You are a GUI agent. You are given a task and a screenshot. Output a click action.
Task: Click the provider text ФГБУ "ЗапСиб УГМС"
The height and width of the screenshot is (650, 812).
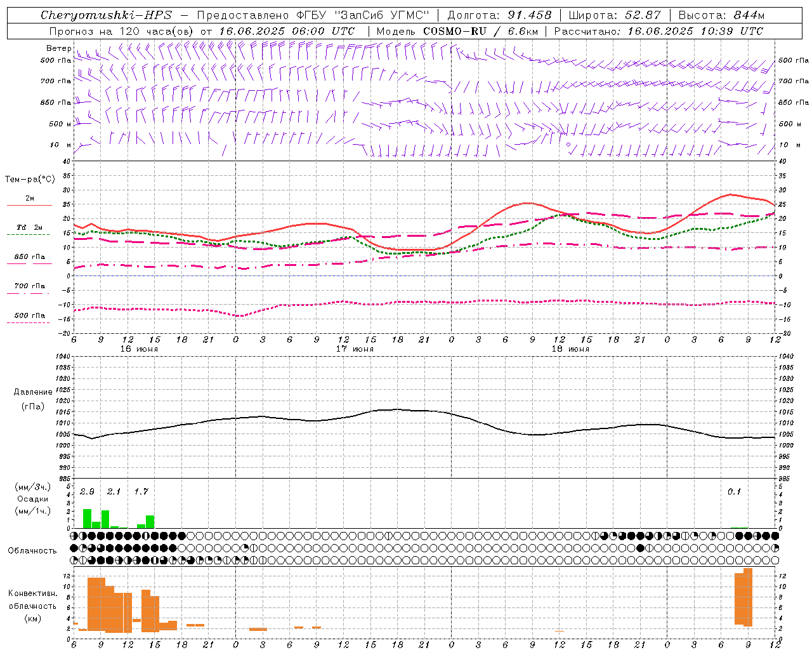pyautogui.click(x=362, y=15)
